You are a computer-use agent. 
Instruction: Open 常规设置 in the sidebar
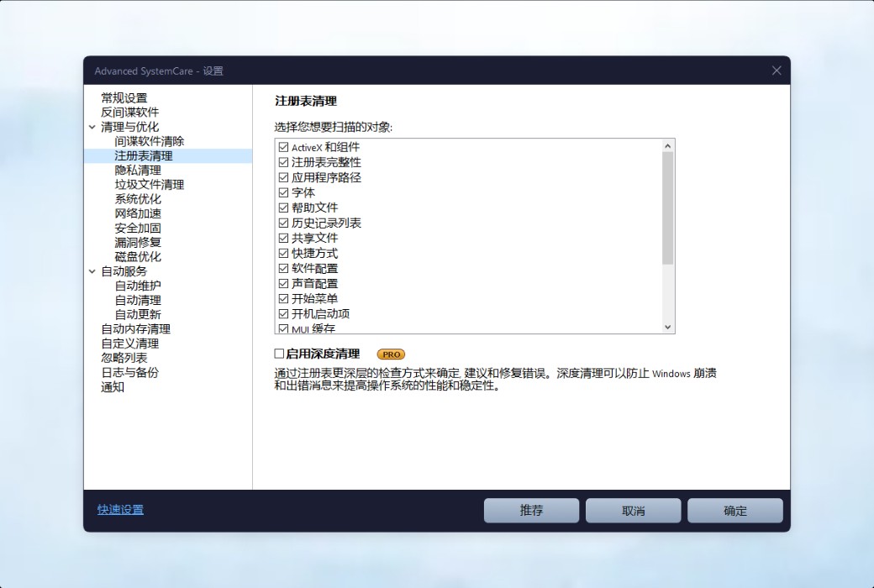124,98
